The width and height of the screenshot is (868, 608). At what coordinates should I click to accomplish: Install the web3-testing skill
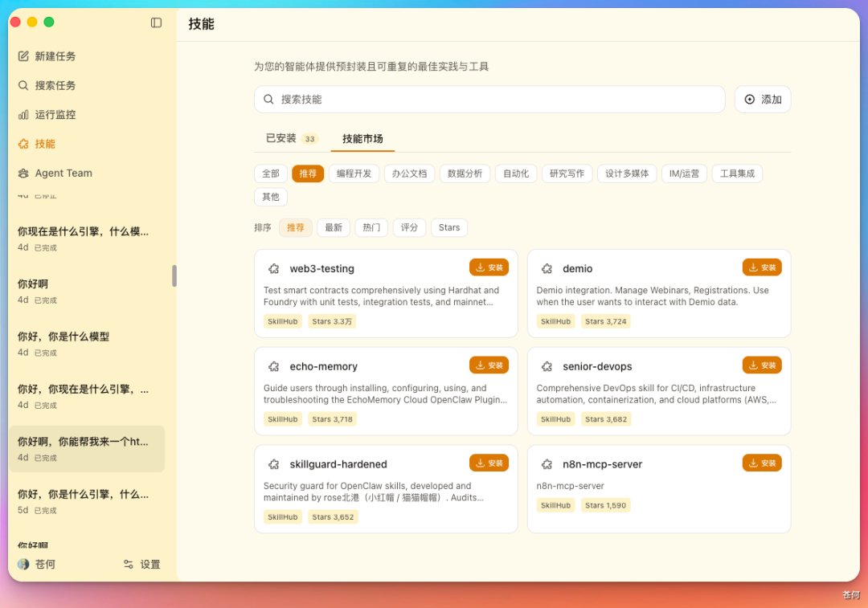click(489, 267)
